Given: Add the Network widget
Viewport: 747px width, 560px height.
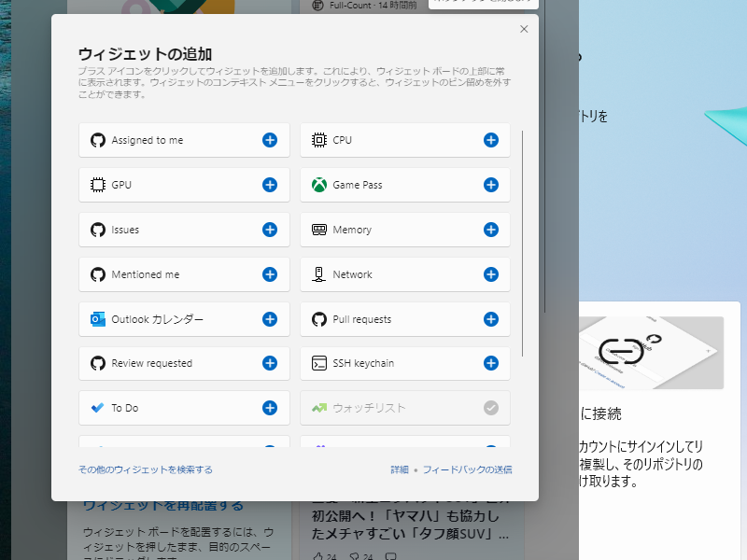Looking at the screenshot, I should [489, 274].
